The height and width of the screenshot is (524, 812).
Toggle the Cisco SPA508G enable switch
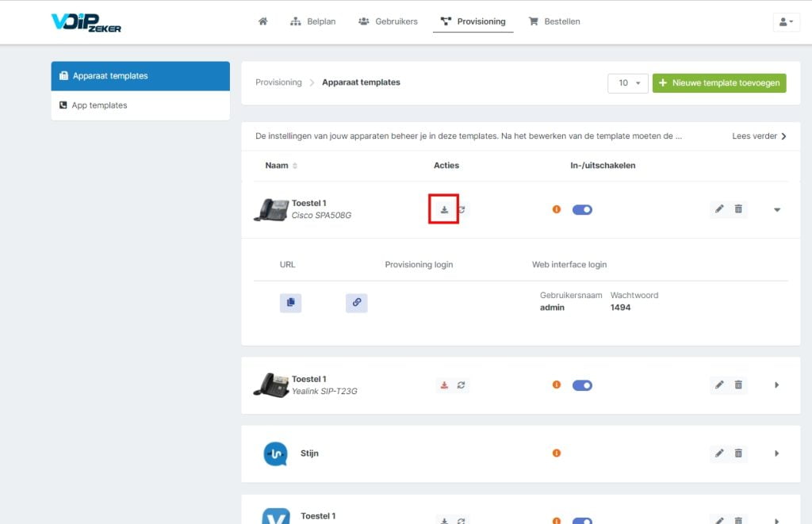pos(582,210)
